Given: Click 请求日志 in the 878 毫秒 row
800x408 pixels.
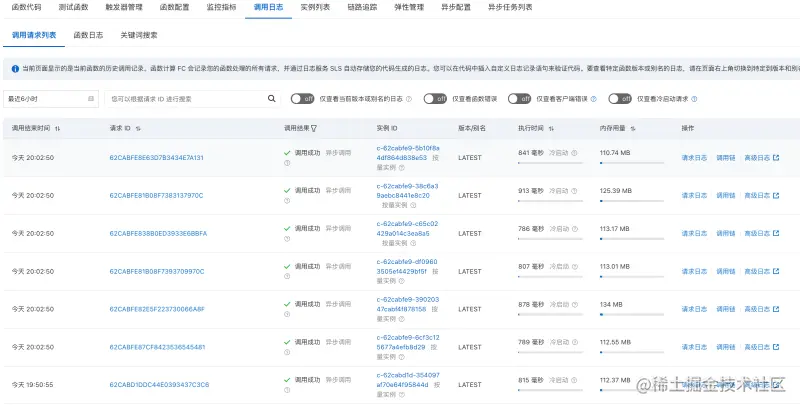Looking at the screenshot, I should pyautogui.click(x=694, y=309).
